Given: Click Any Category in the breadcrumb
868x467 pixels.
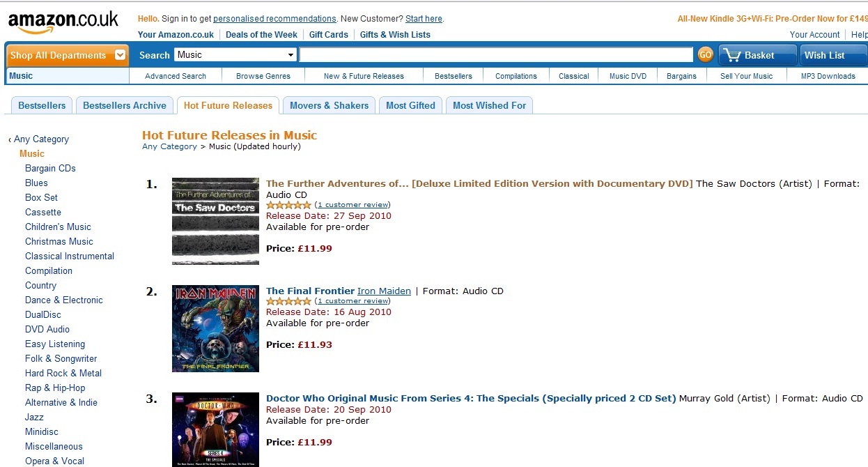Looking at the screenshot, I should click(x=169, y=146).
